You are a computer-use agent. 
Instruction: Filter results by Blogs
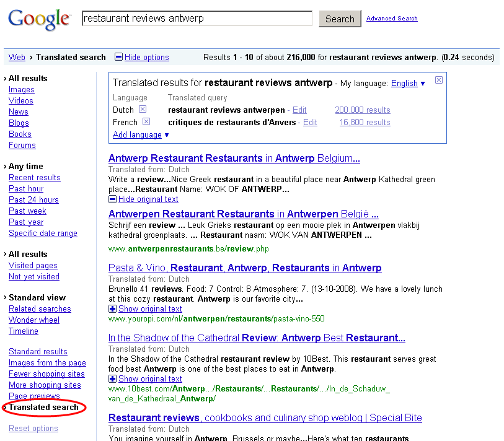(19, 123)
